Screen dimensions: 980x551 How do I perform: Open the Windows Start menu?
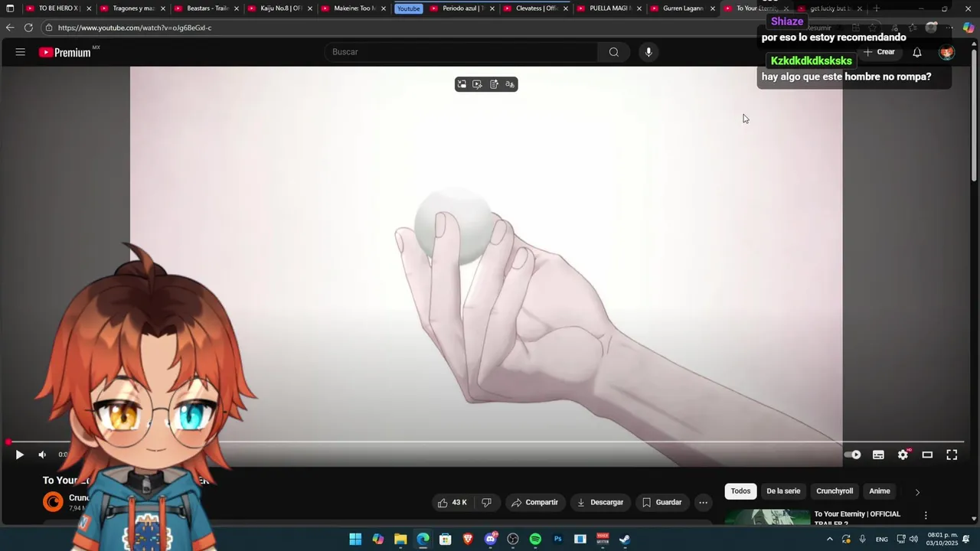(x=355, y=539)
